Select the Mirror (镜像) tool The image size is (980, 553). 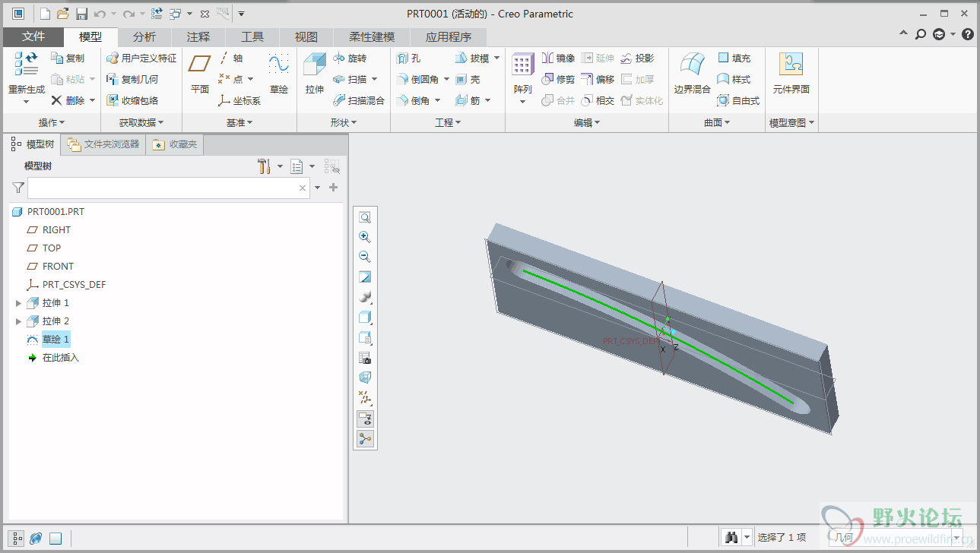tap(558, 58)
